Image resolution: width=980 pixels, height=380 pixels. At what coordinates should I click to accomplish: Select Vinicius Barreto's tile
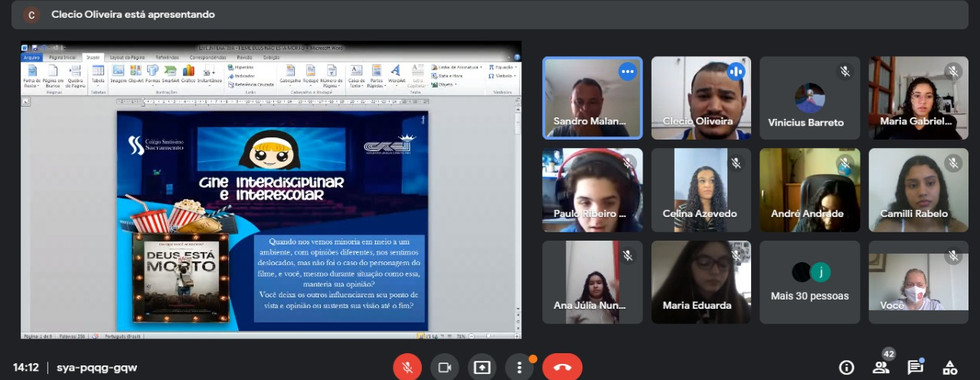pos(809,98)
